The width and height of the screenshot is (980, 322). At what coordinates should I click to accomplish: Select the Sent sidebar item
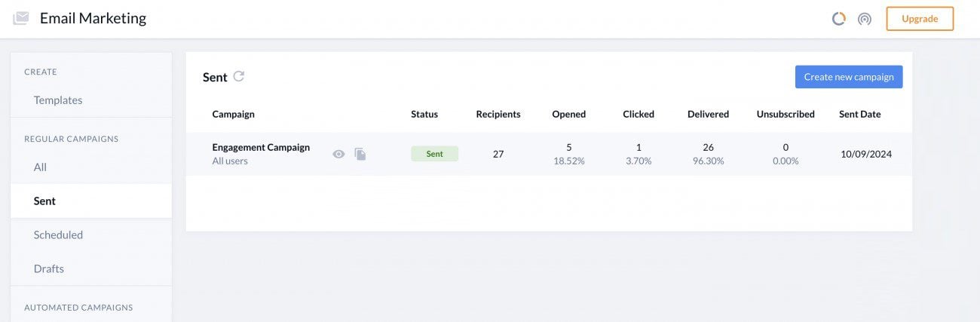(44, 201)
